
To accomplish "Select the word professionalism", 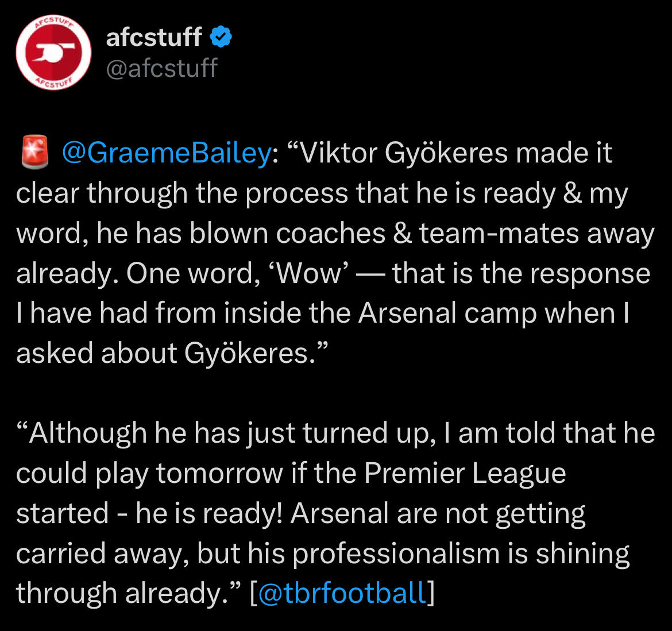I will pyautogui.click(x=396, y=553).
